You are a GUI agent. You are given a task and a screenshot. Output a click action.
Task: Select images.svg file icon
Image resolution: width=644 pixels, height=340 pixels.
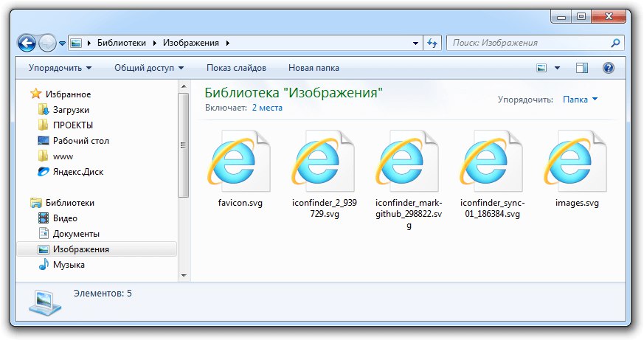pyautogui.click(x=576, y=161)
